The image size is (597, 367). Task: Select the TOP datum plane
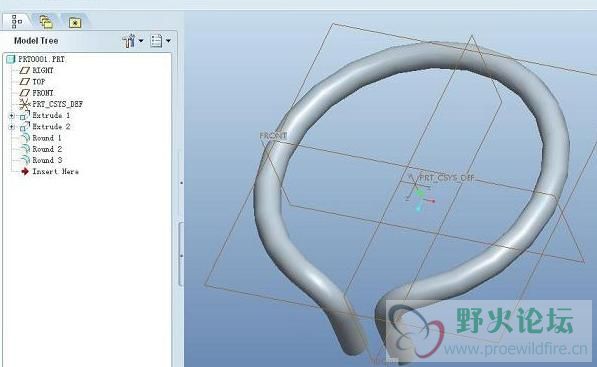click(32, 81)
